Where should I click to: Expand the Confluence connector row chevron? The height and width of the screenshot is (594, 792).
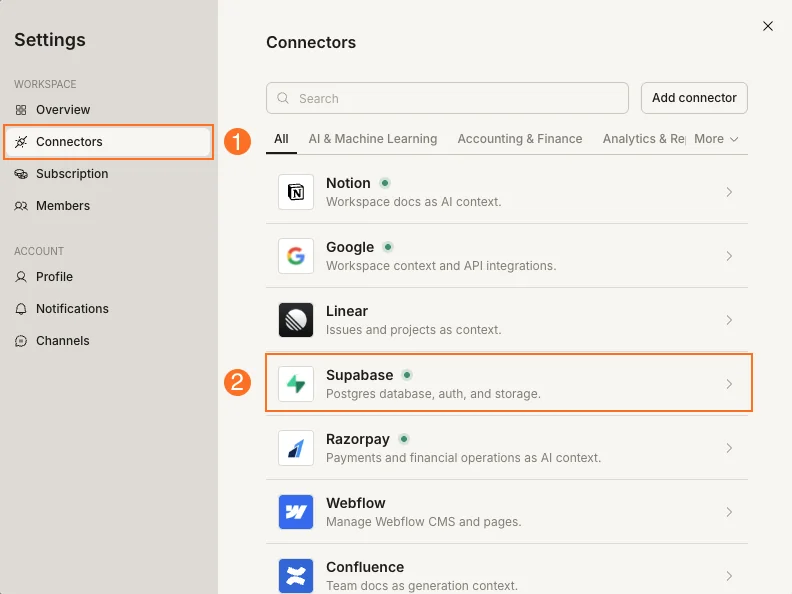click(729, 576)
